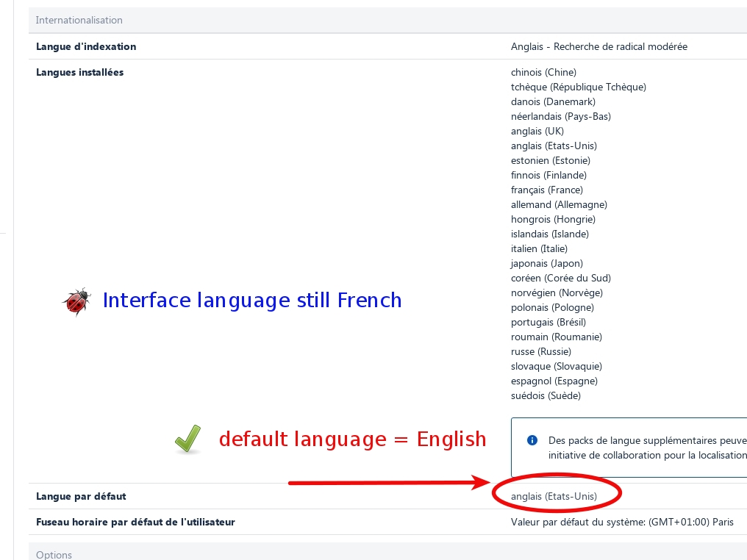Click "slovaque (Slovaquie)" language
The width and height of the screenshot is (747, 560).
click(x=557, y=367)
